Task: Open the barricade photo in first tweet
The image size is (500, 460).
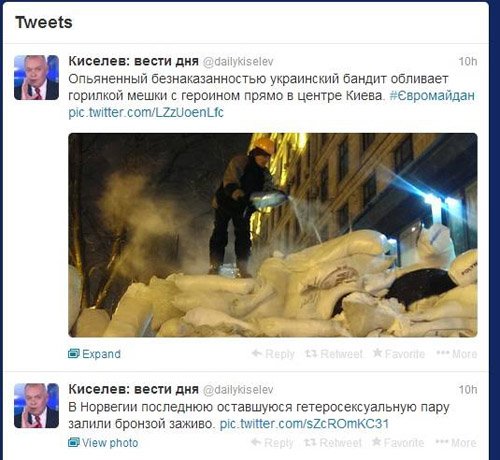Action: coord(273,235)
